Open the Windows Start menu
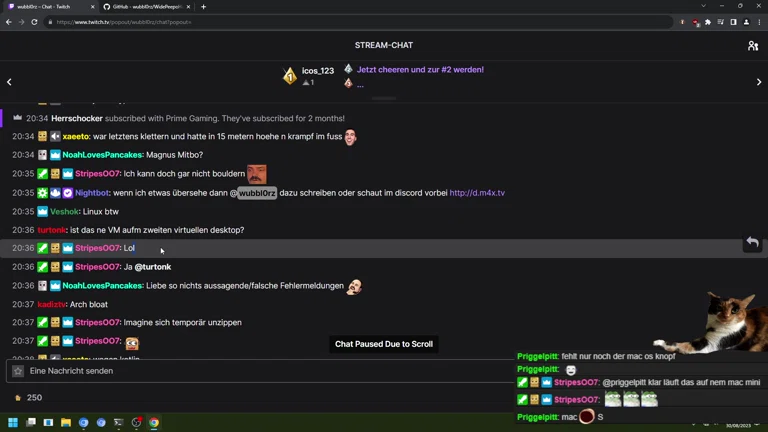The width and height of the screenshot is (768, 432). [13, 423]
